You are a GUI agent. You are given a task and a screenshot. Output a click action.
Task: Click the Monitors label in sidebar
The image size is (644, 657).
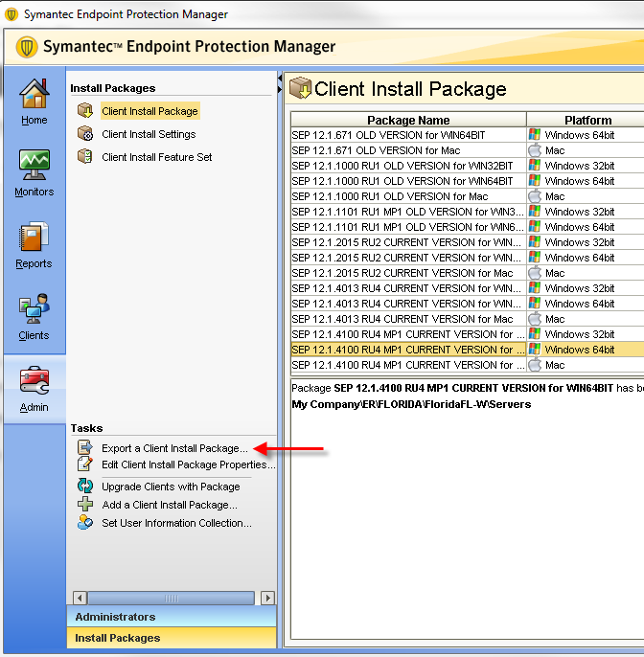click(34, 192)
